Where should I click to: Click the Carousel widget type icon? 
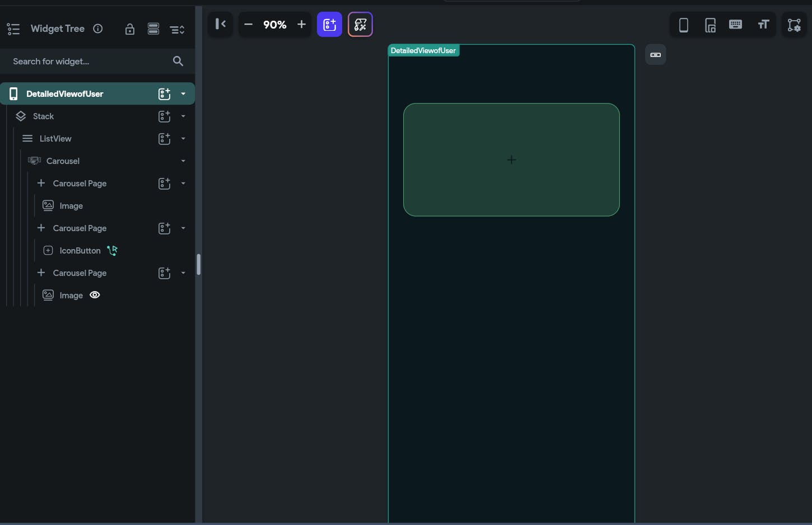(34, 161)
